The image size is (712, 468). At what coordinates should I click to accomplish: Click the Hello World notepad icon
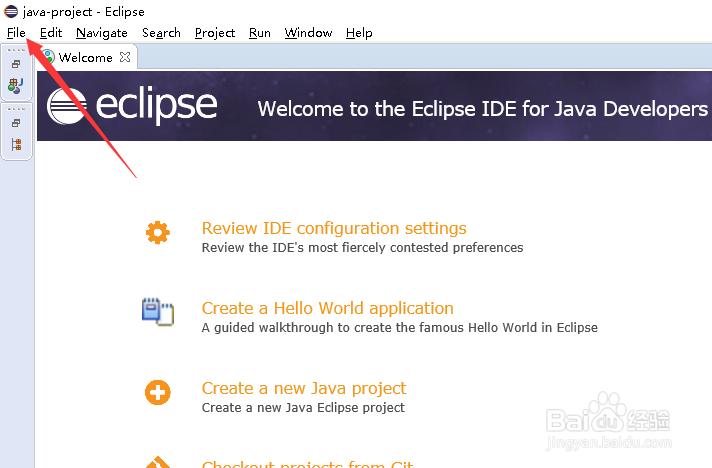click(158, 312)
